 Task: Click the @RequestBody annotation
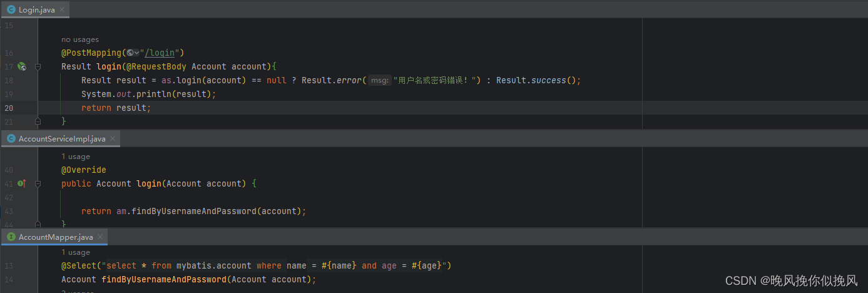coord(156,66)
